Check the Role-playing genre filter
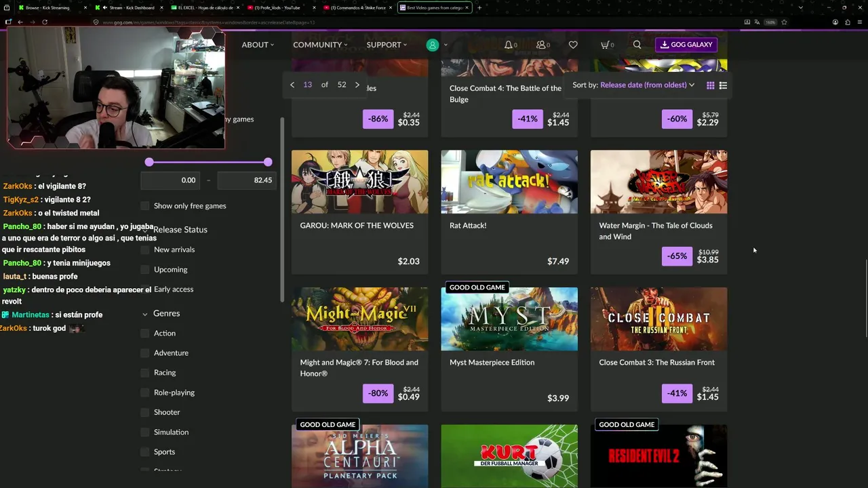868x488 pixels. click(144, 392)
